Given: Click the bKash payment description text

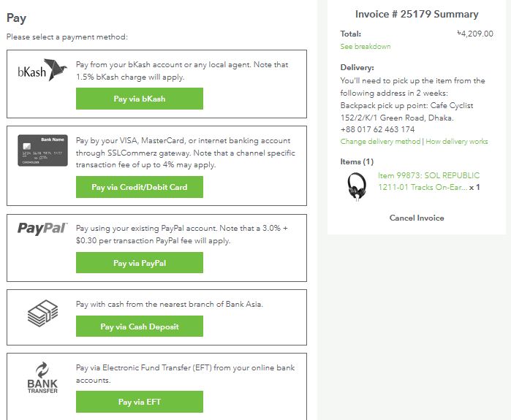Looking at the screenshot, I should coord(181,70).
